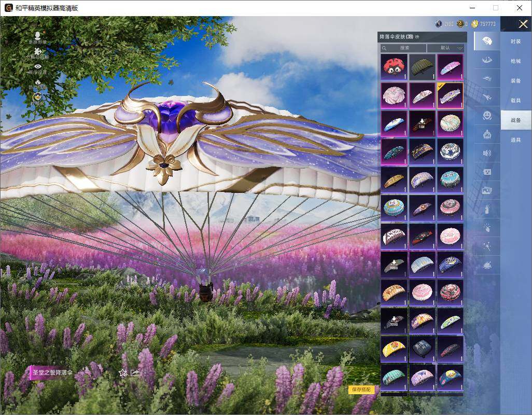Viewport: 532px width, 415px height.
Task: Open the glider category icon below parachute
Action: 487,60
